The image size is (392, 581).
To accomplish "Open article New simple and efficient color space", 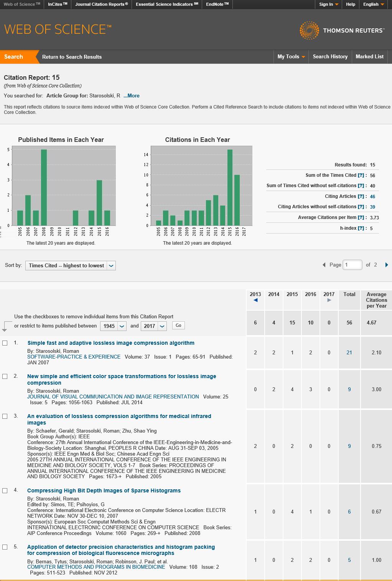I will pyautogui.click(x=122, y=380).
